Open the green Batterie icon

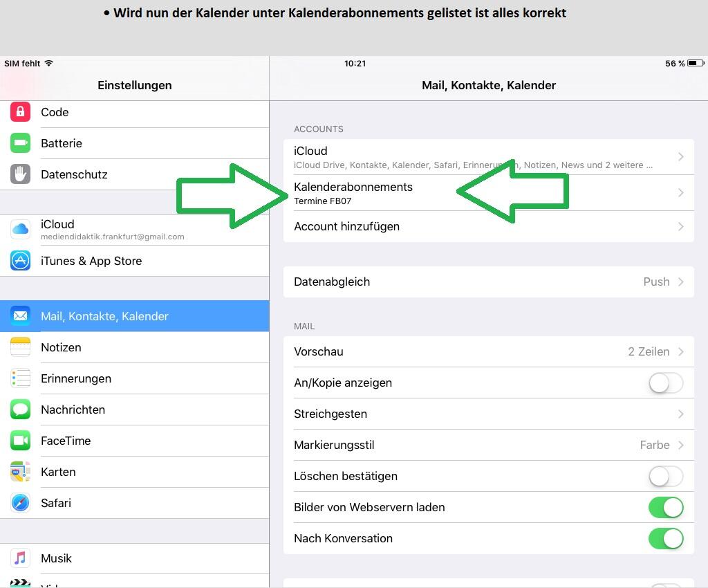[x=20, y=143]
